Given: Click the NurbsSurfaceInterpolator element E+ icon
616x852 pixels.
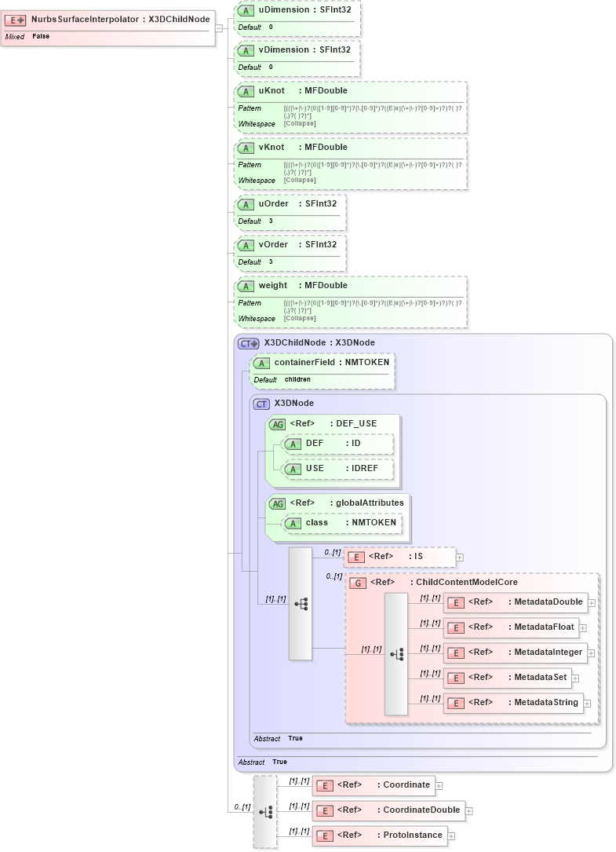Looking at the screenshot, I should pos(15,20).
